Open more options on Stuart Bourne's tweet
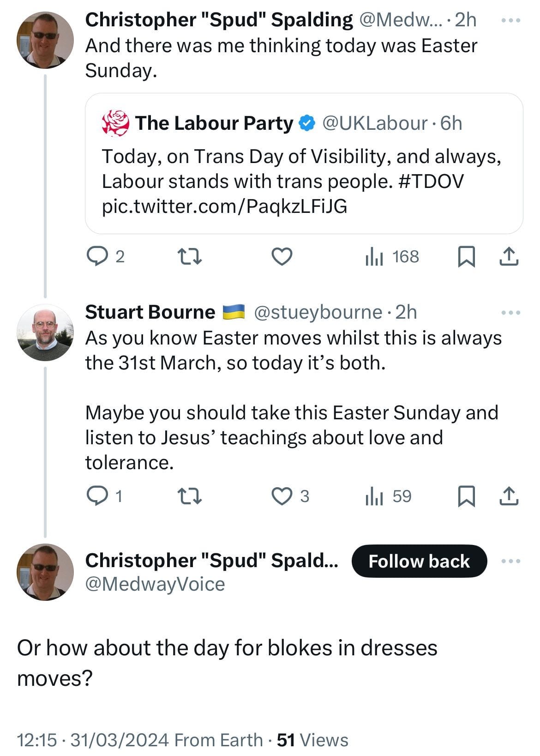Viewport: 540px width, 756px height. pos(511,313)
